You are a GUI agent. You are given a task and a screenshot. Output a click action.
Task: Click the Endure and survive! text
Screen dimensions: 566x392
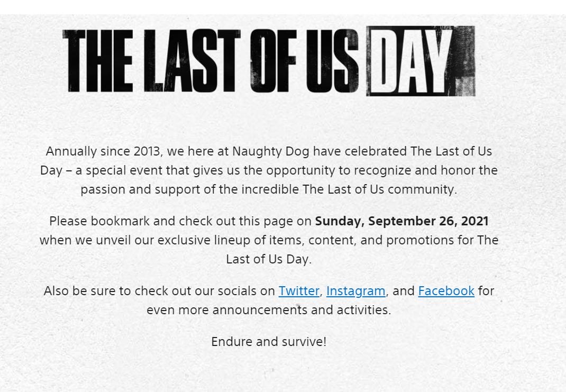[269, 342]
